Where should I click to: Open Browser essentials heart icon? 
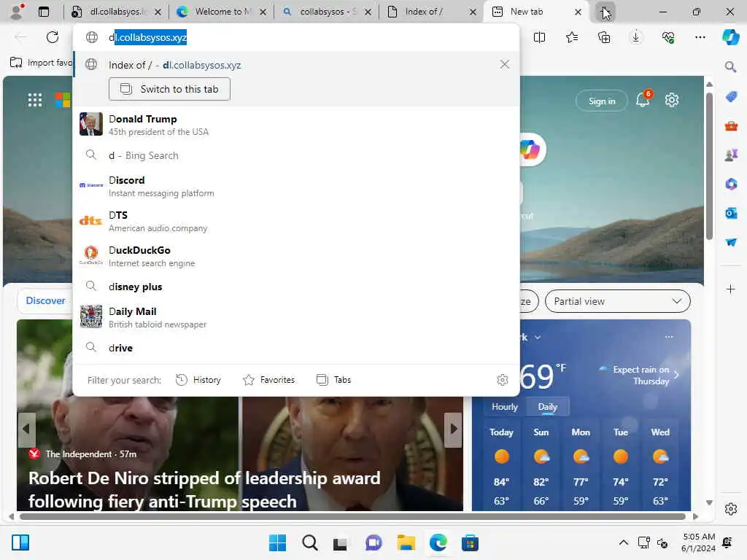(668, 37)
